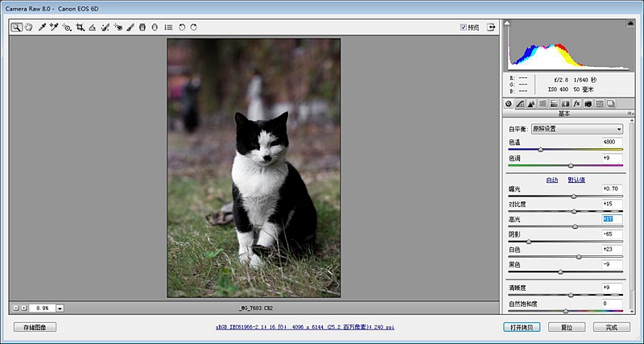Click the 对比度 contrast slider handle

[574, 212]
